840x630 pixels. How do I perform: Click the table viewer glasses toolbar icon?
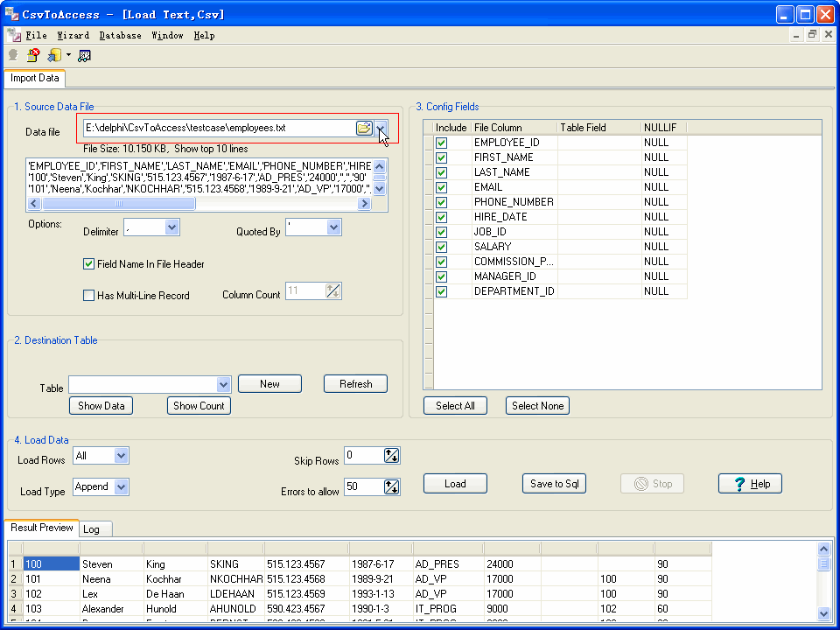(84, 55)
